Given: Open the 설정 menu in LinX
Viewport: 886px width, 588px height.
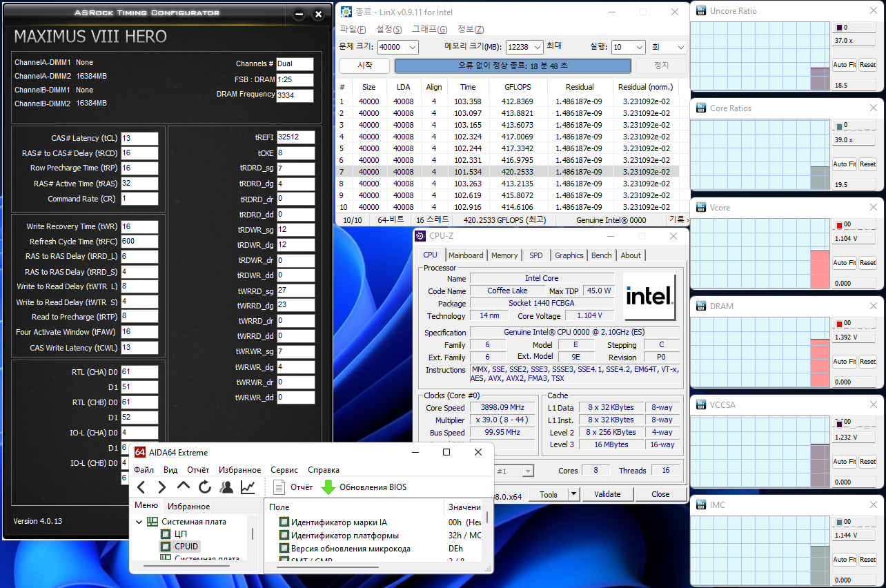Looking at the screenshot, I should coord(388,29).
